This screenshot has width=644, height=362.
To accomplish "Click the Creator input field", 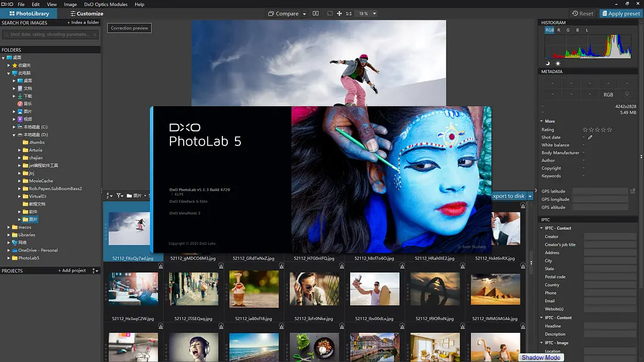I will (x=610, y=236).
